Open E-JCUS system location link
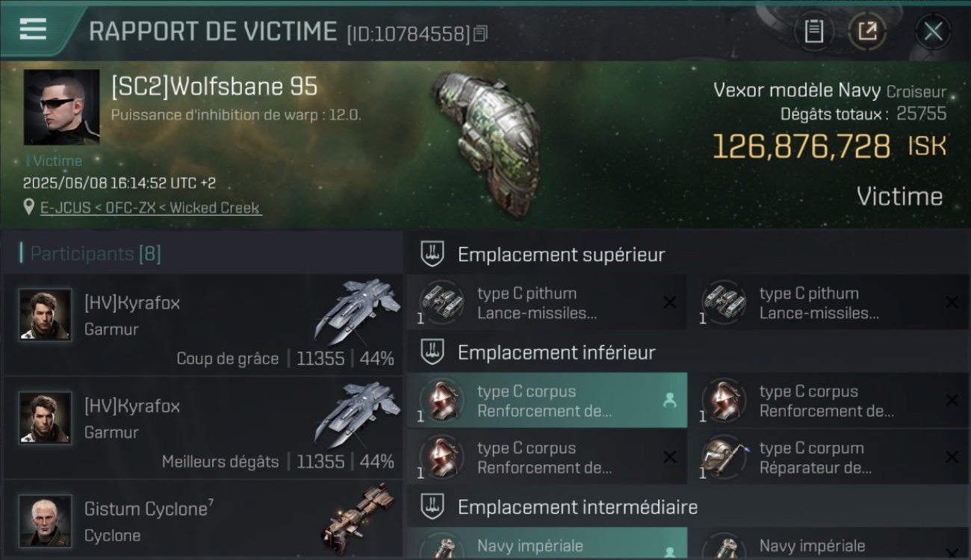 pyautogui.click(x=150, y=208)
